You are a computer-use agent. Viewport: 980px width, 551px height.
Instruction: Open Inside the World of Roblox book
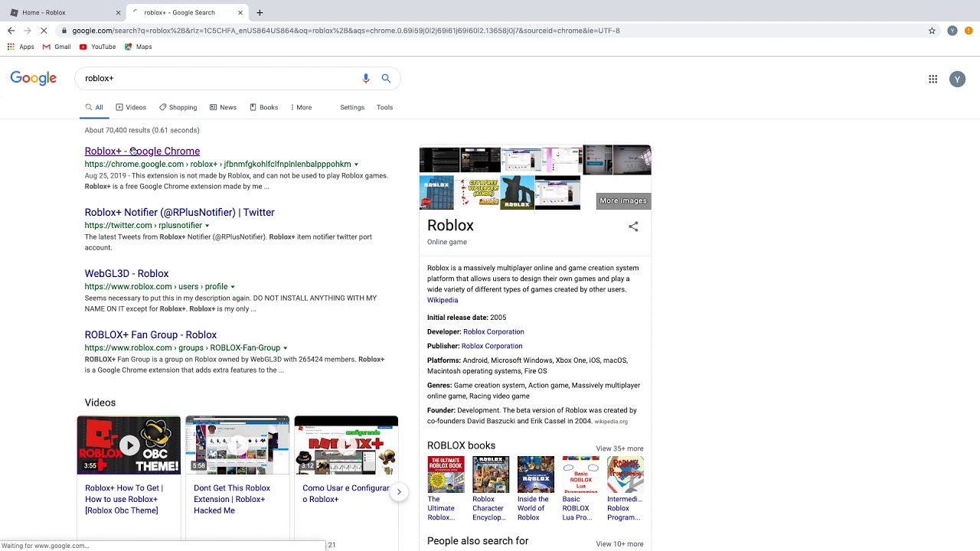click(x=535, y=474)
